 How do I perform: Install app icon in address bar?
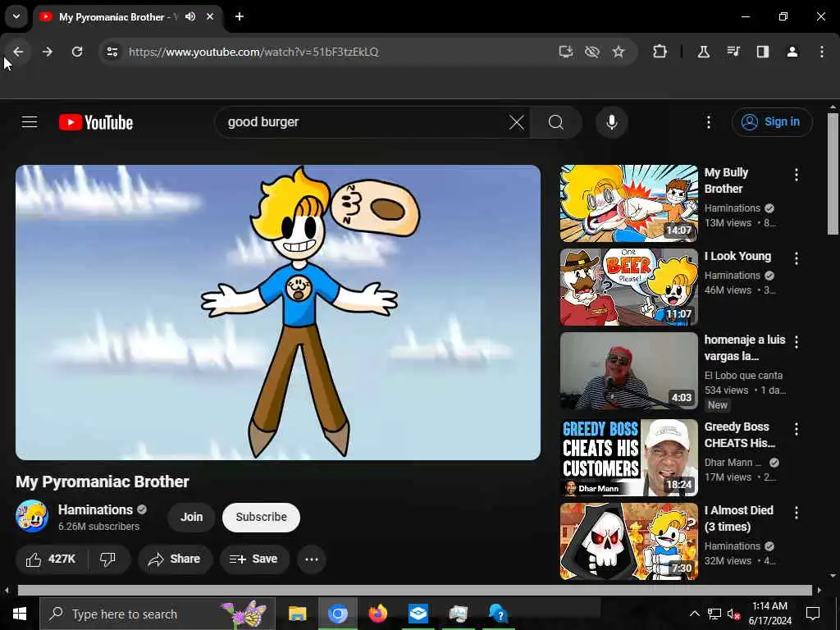pos(566,52)
